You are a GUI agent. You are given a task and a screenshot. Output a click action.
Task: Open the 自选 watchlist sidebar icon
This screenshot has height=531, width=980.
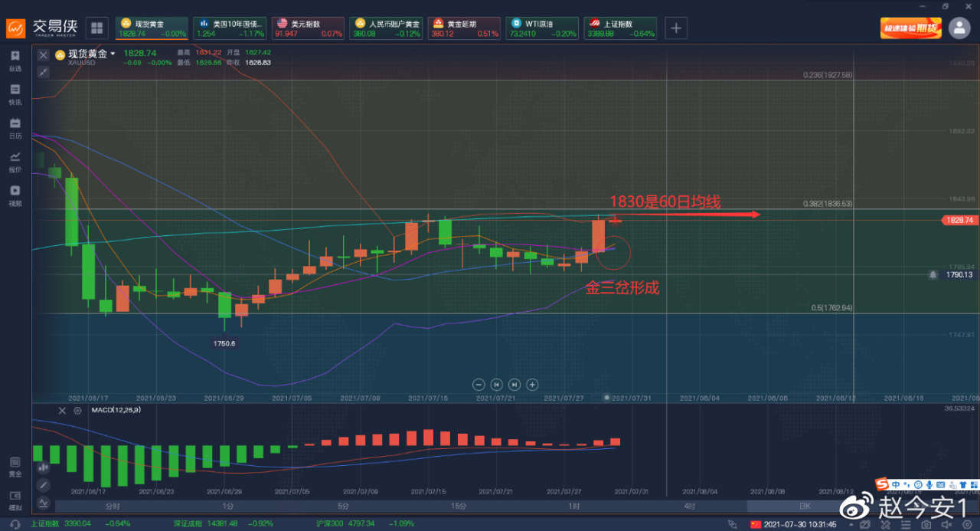[x=15, y=61]
